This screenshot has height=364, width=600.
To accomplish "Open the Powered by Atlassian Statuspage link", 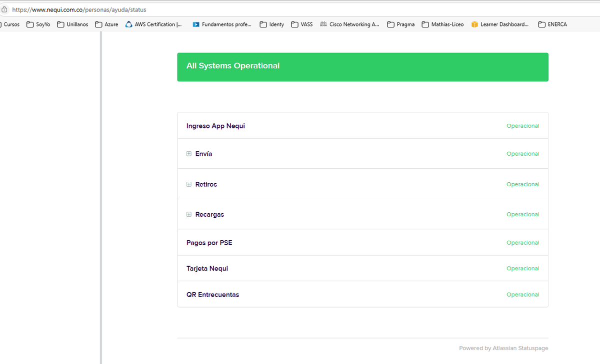I will (503, 348).
